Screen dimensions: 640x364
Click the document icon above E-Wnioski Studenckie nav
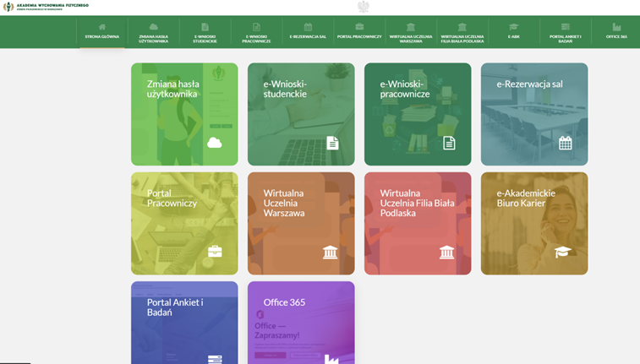205,27
